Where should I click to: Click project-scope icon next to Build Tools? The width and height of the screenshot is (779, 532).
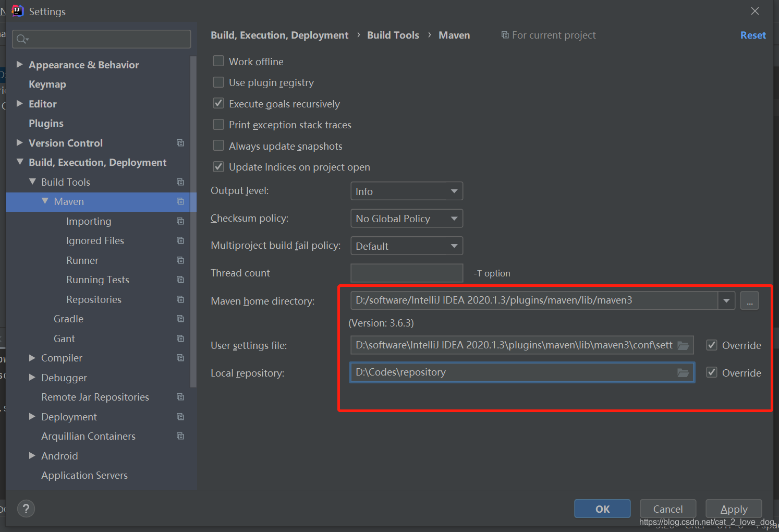180,182
